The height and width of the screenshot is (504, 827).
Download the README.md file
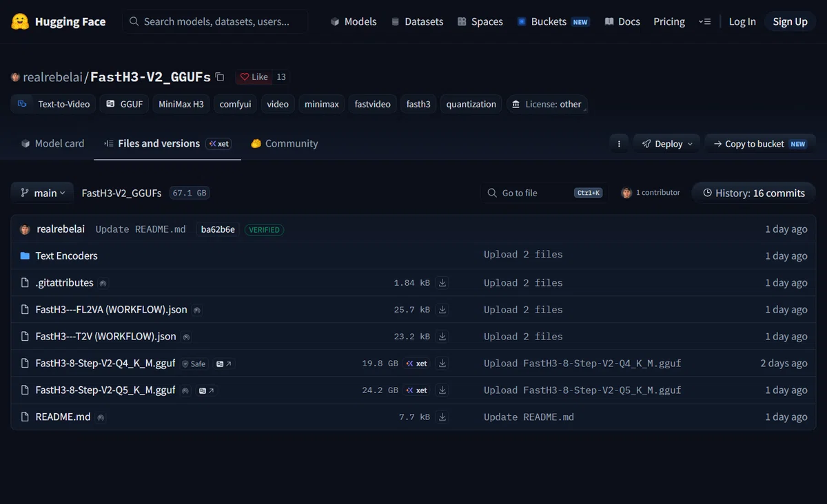[x=442, y=417]
